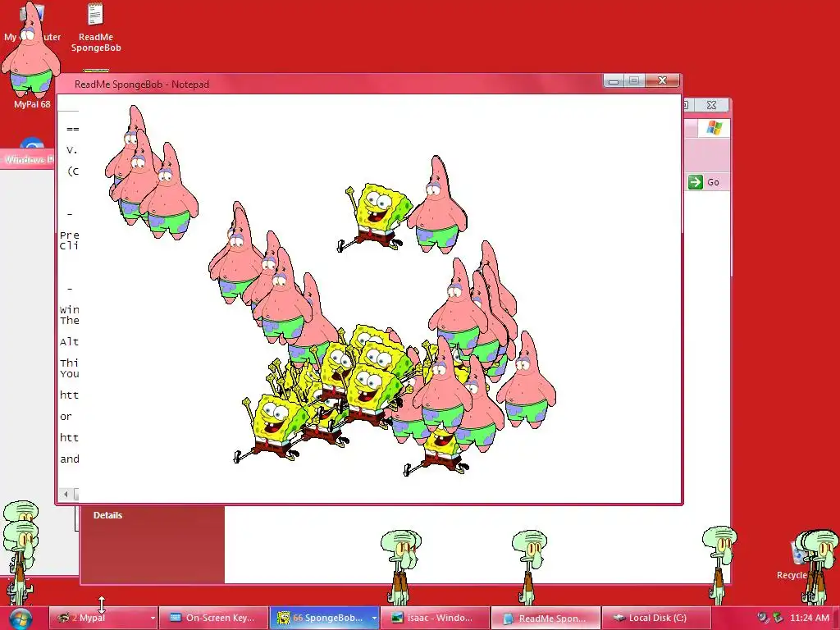Screen dimensions: 840x630
Task: Close the ReadMe SpongeBob Notepad window
Action: click(x=662, y=81)
